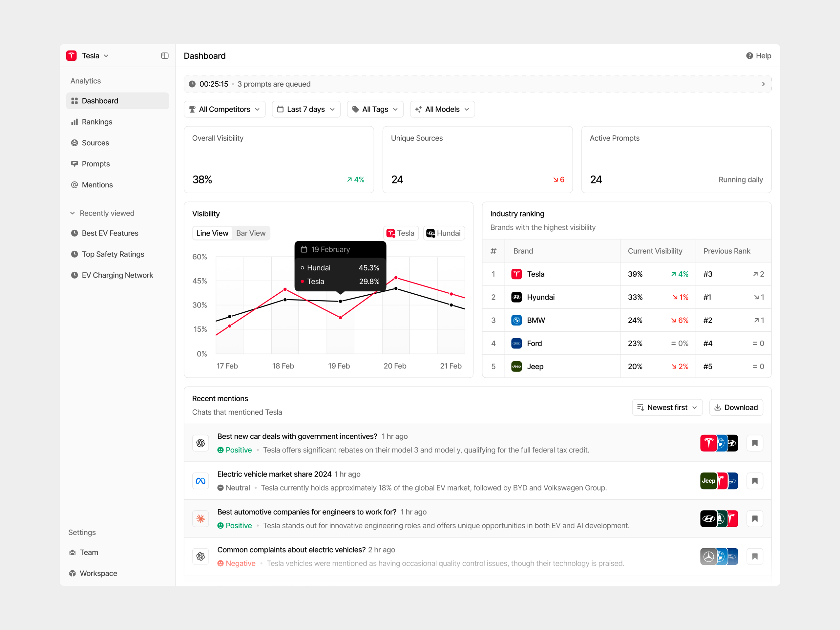Click the BMW logo in the ranking table

(516, 320)
